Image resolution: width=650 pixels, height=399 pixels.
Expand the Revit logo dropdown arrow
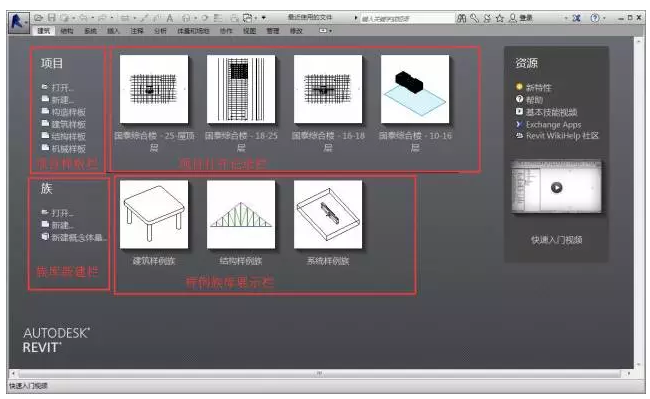(x=27, y=22)
